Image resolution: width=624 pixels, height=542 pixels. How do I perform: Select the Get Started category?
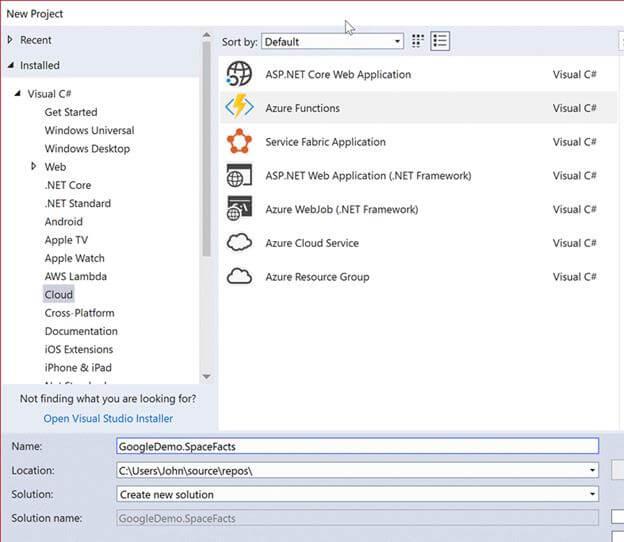click(x=71, y=112)
